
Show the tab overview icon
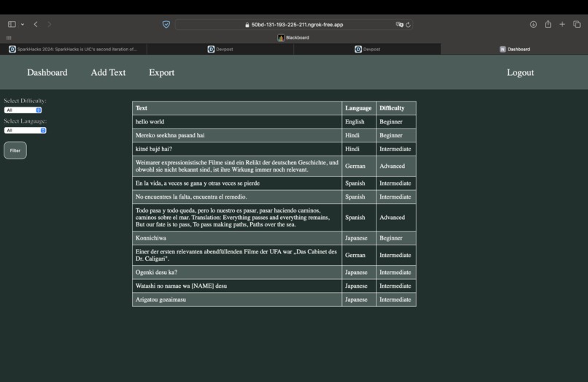[577, 24]
